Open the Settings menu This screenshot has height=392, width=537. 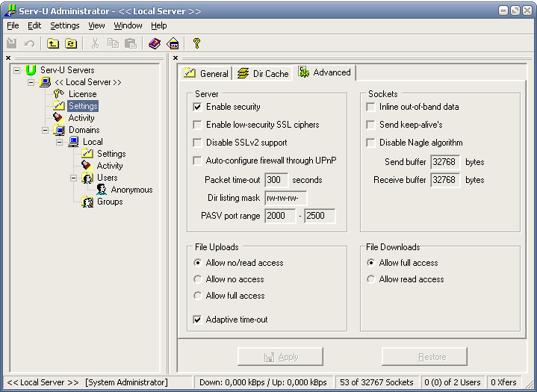pos(65,25)
